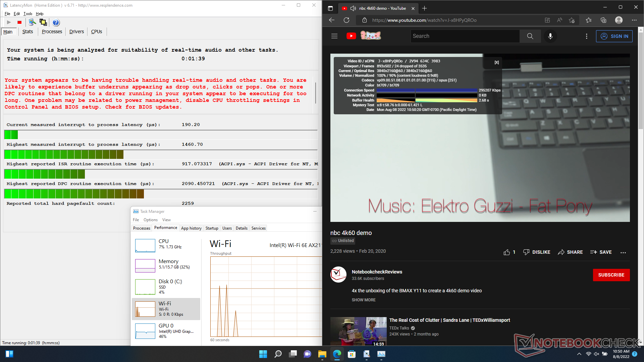Click SHARE under the video
The height and width of the screenshot is (362, 644).
(570, 252)
